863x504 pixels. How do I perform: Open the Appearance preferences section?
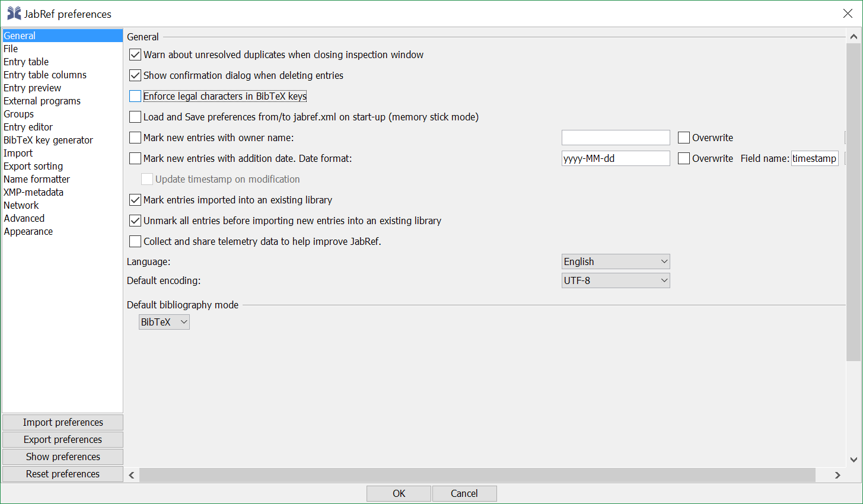[28, 231]
